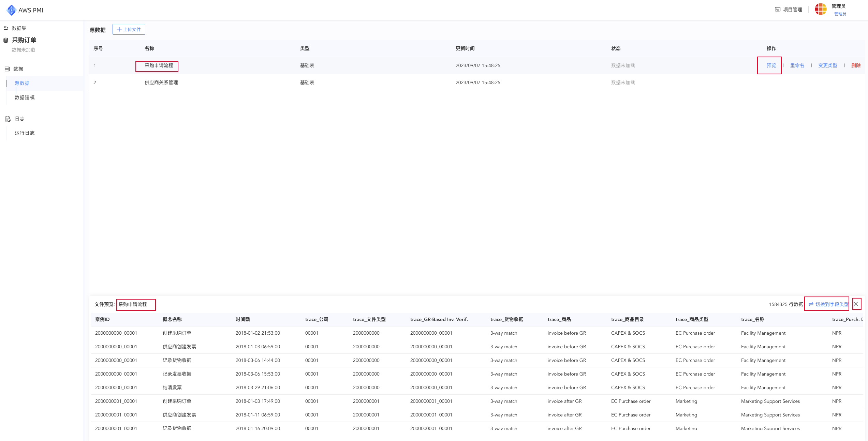
Task: Click the 操作 column header
Action: tap(771, 48)
